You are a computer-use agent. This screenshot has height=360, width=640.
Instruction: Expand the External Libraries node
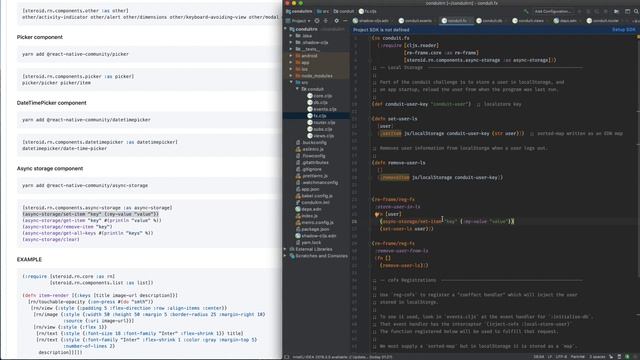(285, 249)
